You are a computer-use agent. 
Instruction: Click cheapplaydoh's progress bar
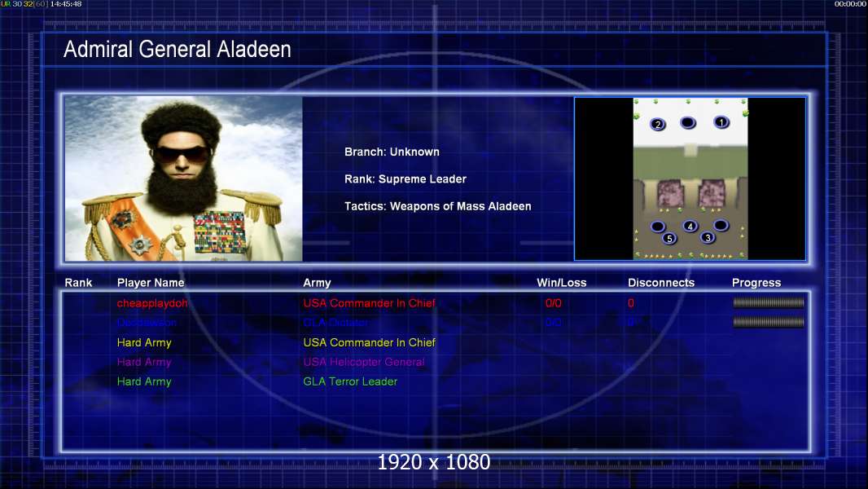[769, 302]
